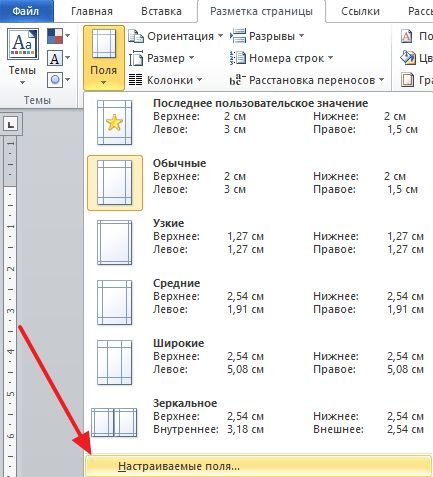
Task: Open the Размер dropdown
Action: [191, 58]
